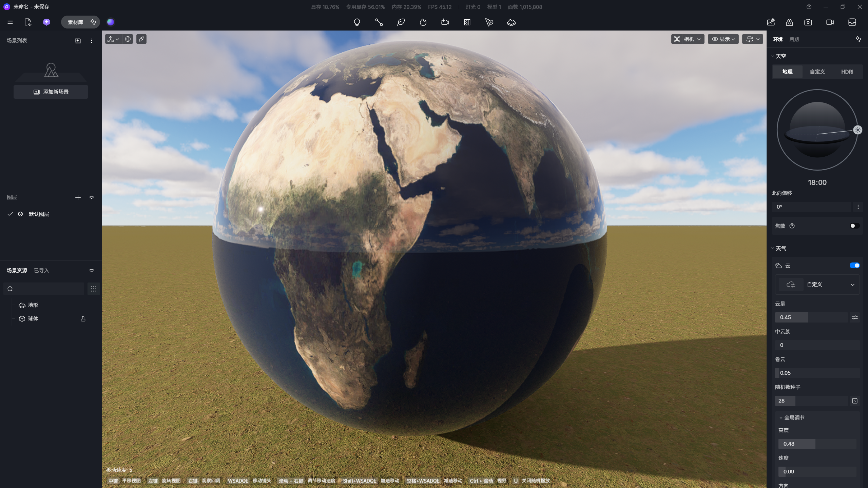Toggle the 焦散 caustics switch

pyautogui.click(x=854, y=226)
